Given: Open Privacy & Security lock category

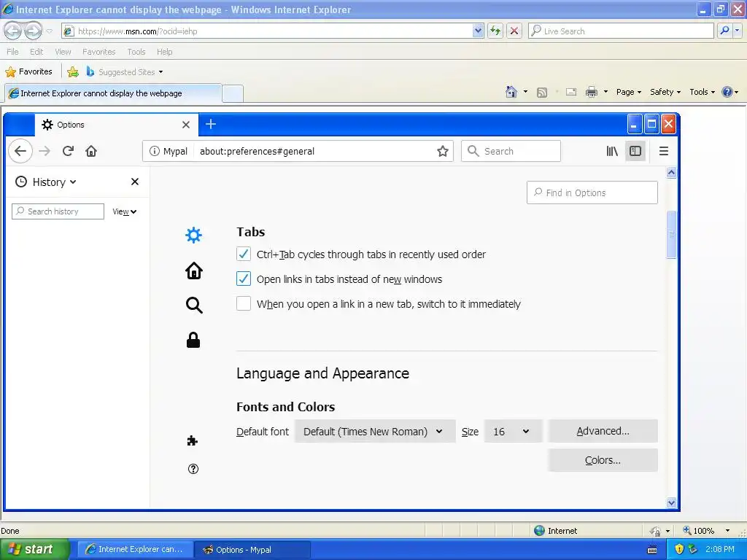Looking at the screenshot, I should [x=193, y=340].
